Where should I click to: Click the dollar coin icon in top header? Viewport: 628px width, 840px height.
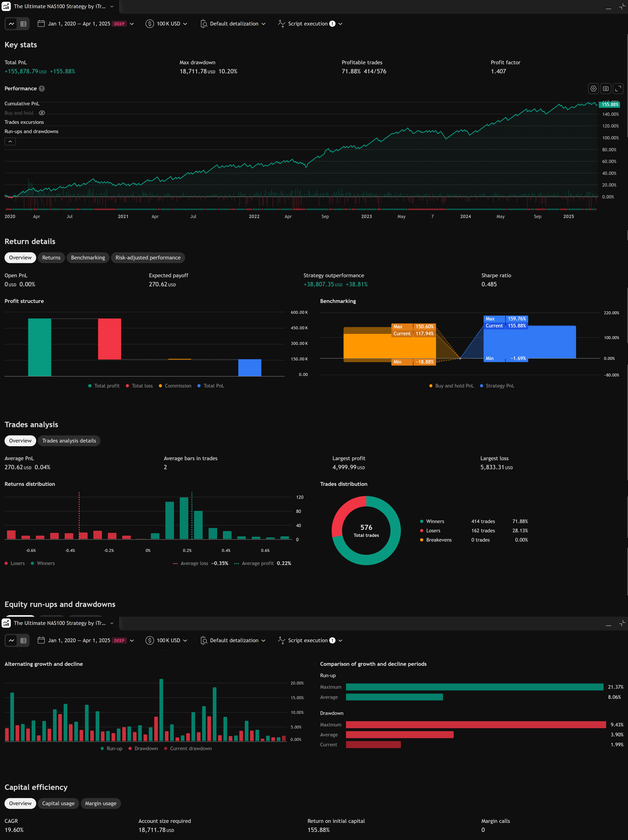point(150,24)
